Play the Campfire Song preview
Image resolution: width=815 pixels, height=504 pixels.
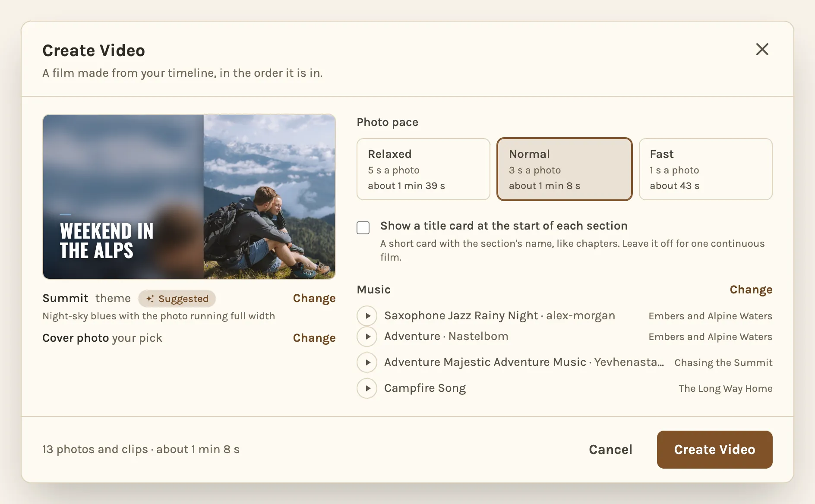[x=367, y=388]
